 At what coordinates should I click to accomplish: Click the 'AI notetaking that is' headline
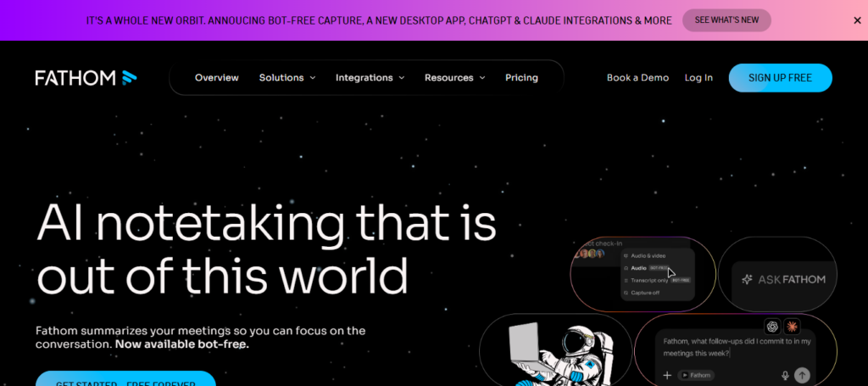pyautogui.click(x=266, y=223)
